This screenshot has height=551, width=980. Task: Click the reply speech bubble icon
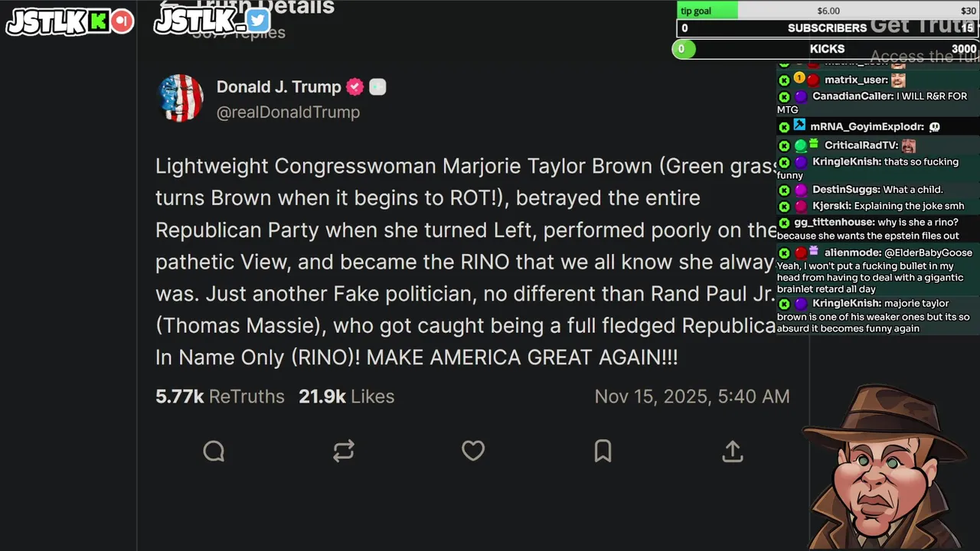coord(214,451)
